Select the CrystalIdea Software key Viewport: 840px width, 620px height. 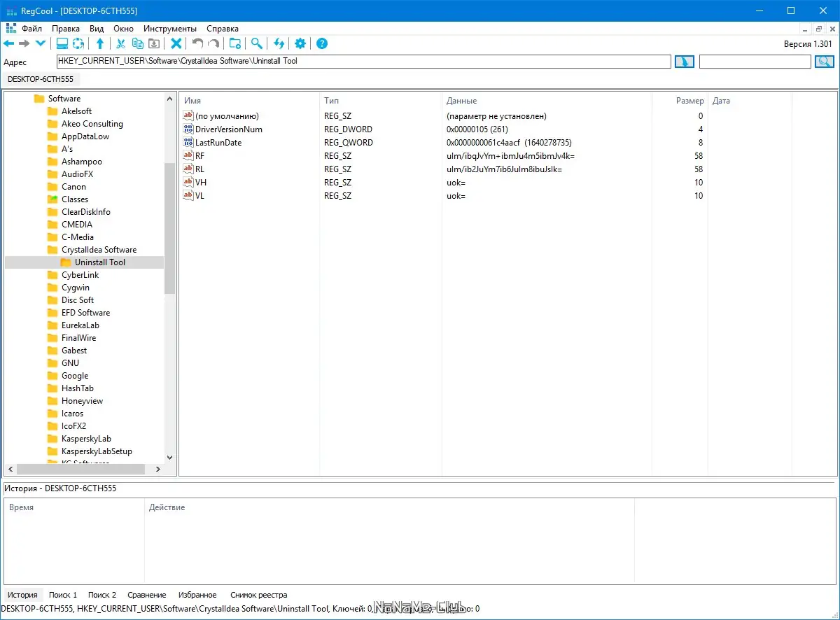99,250
